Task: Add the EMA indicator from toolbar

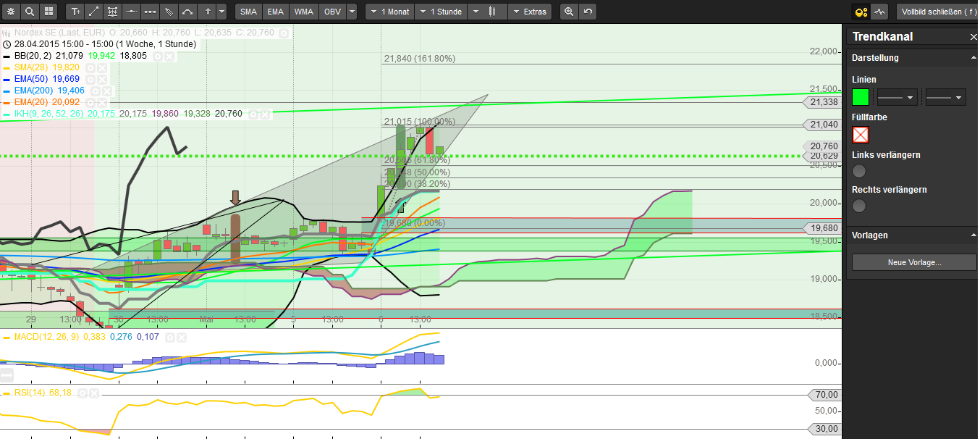Action: (275, 12)
